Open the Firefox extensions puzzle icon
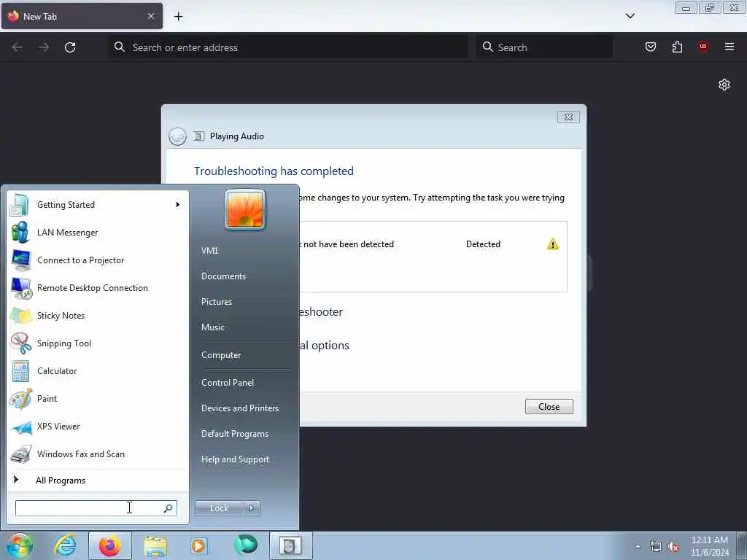 [x=677, y=47]
